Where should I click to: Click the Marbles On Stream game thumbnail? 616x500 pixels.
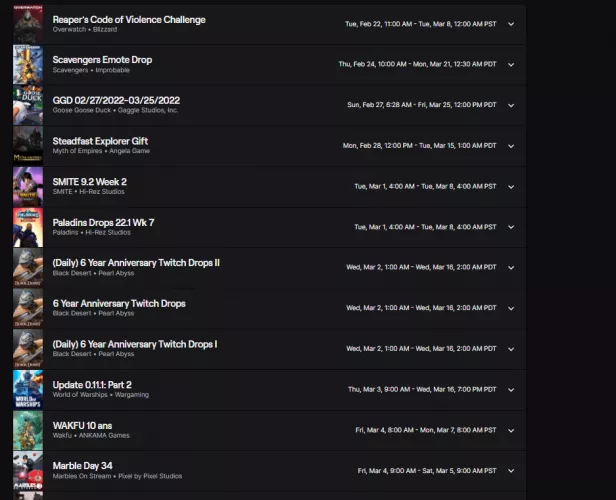[x=27, y=470]
